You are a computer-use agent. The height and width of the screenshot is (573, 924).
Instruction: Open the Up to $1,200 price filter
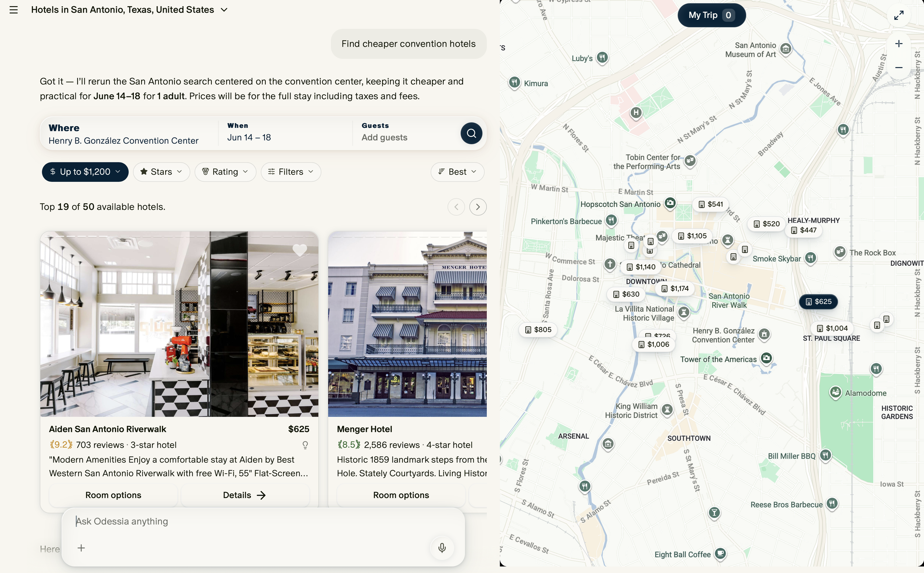pyautogui.click(x=85, y=172)
